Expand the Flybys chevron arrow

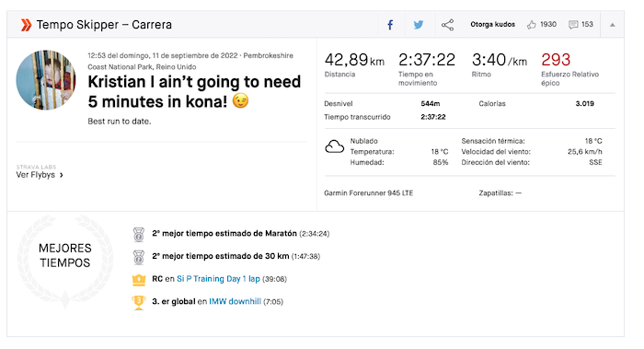[62, 175]
